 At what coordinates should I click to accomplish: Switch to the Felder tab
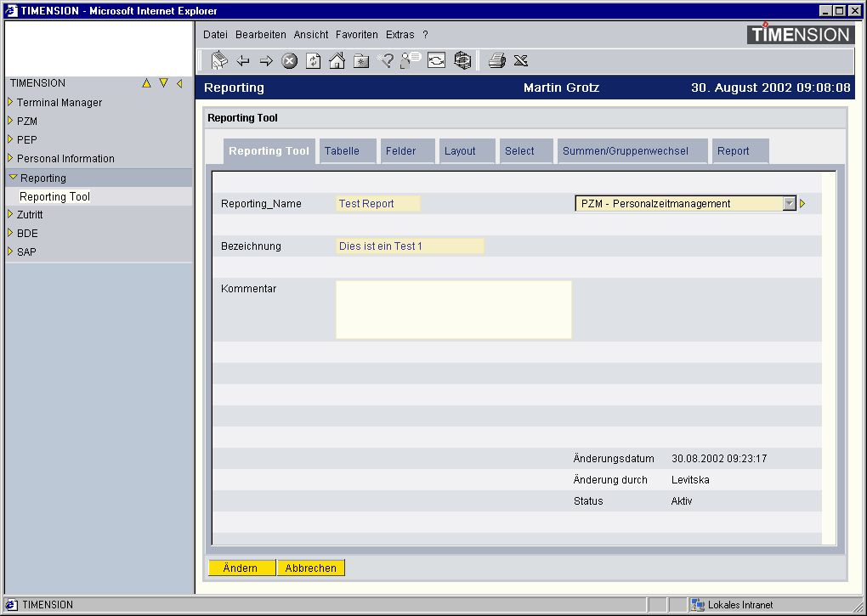click(x=401, y=151)
